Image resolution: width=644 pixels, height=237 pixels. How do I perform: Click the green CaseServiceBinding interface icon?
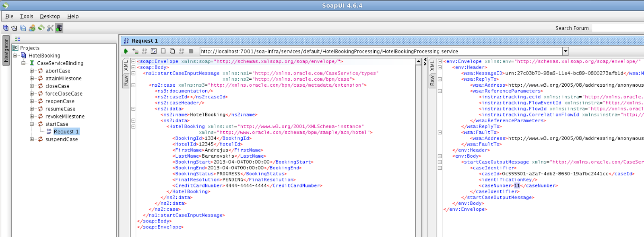(x=32, y=63)
